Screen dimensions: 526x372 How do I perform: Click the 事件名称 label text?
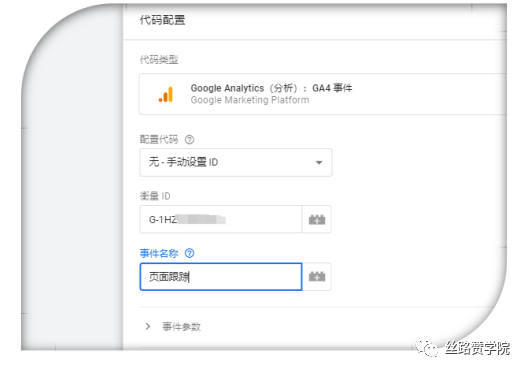pos(159,253)
